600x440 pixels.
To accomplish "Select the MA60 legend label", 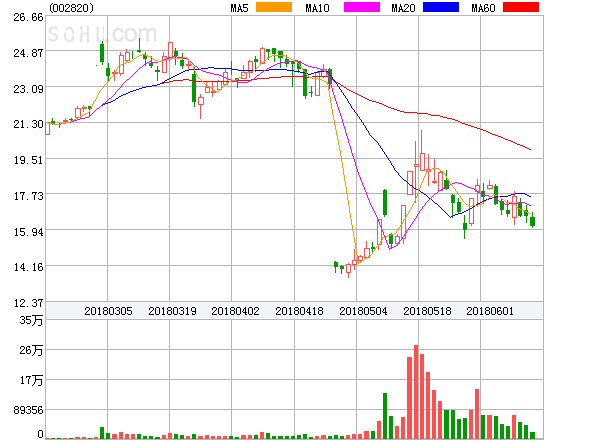I will pos(483,8).
